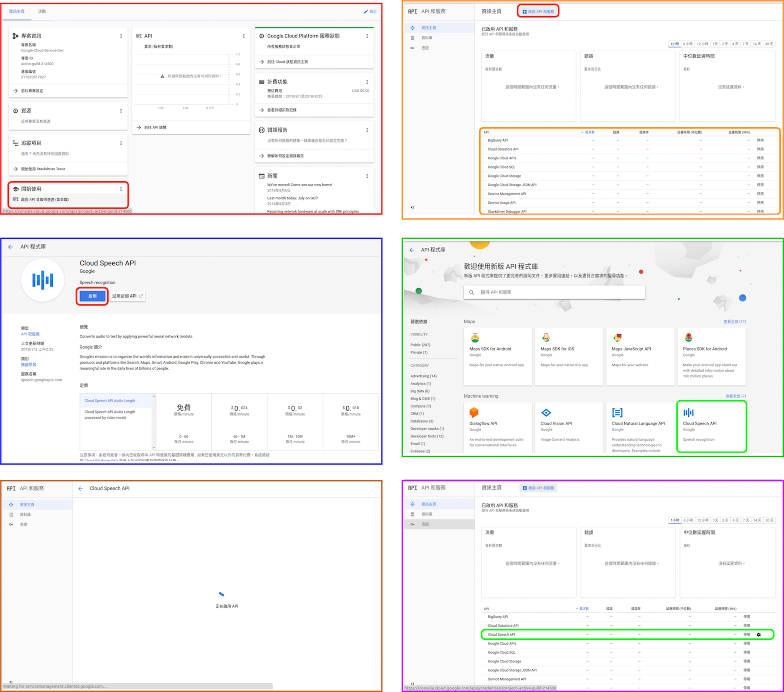
Task: Click the 試用這個 API button
Action: 127,296
